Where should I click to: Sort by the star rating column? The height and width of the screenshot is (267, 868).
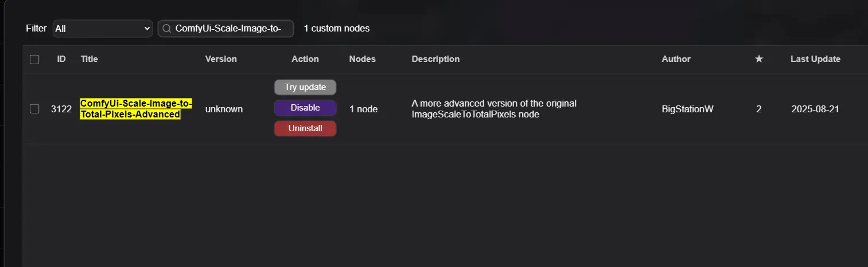pos(758,59)
